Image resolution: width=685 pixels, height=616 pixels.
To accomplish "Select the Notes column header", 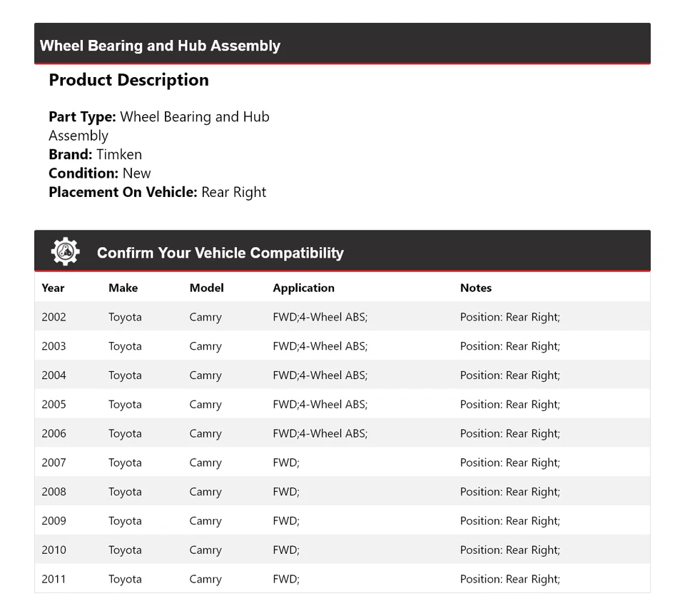I will click(475, 288).
